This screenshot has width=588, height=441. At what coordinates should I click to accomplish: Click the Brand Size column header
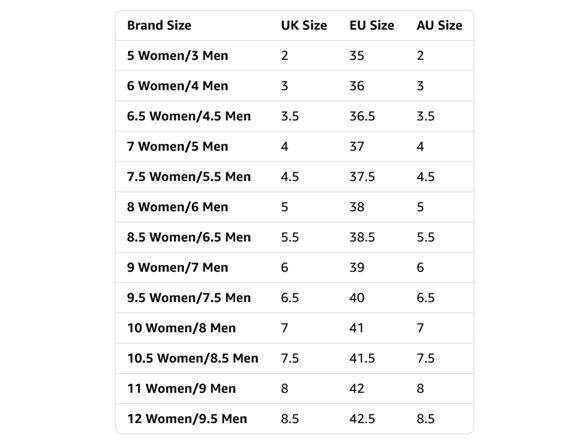pyautogui.click(x=159, y=26)
